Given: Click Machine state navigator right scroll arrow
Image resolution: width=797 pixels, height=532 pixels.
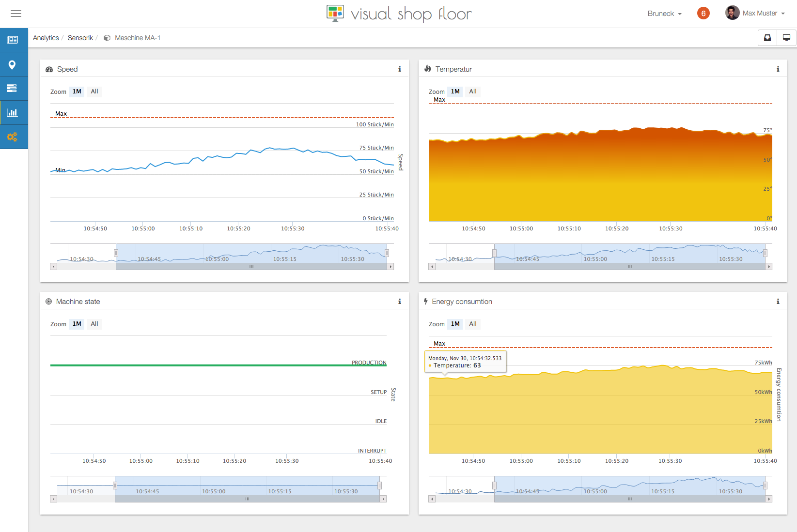Looking at the screenshot, I should (383, 499).
